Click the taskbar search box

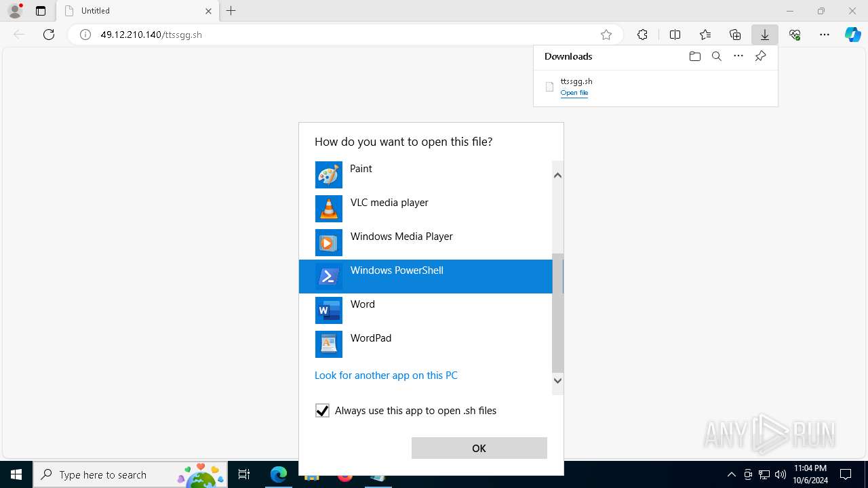tap(130, 474)
